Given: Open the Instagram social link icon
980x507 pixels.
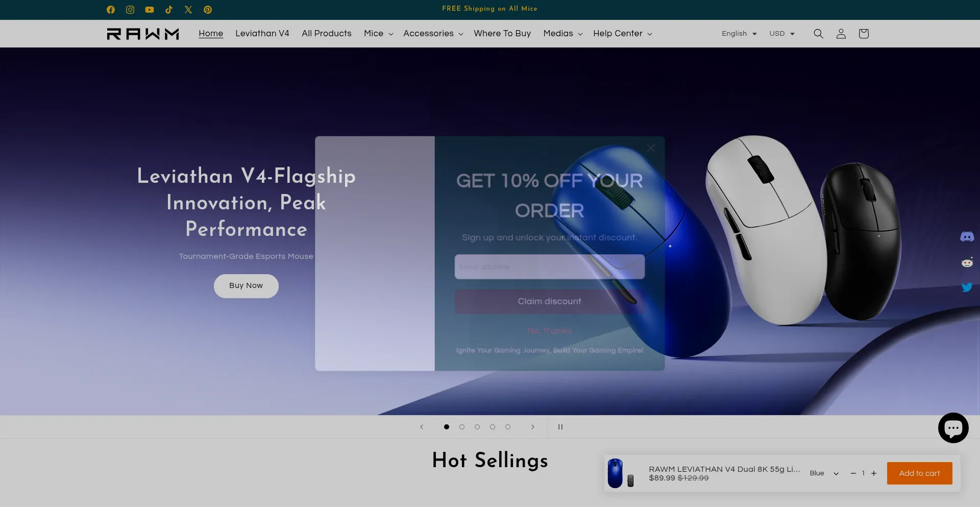Looking at the screenshot, I should (130, 10).
